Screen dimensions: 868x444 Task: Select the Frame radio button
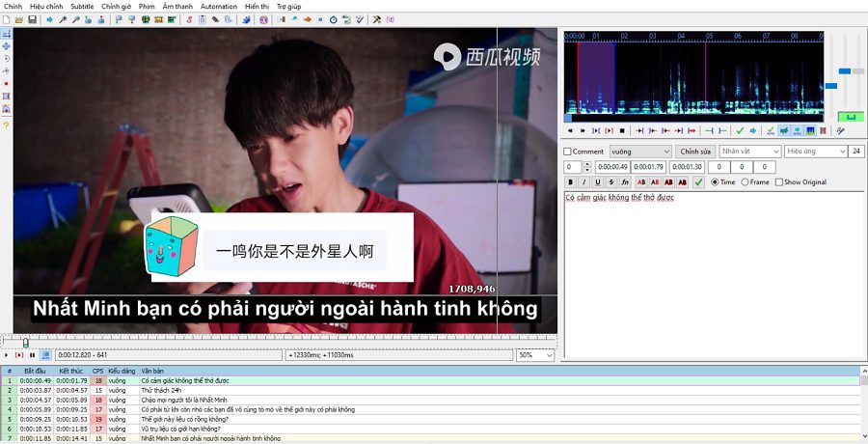(x=745, y=181)
